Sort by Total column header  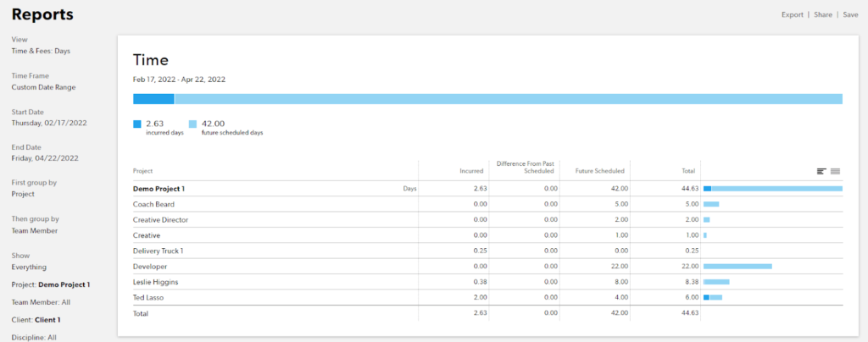pos(688,171)
